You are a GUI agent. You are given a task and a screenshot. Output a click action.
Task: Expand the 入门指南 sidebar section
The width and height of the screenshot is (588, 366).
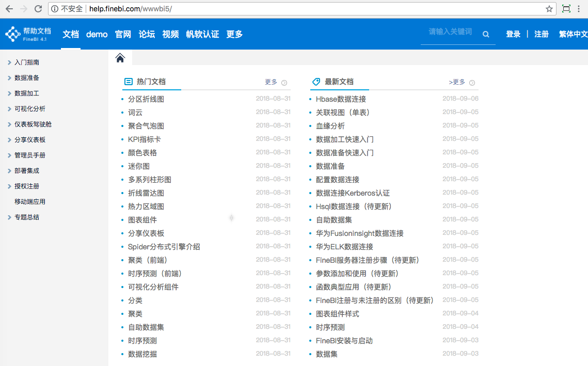click(x=26, y=62)
